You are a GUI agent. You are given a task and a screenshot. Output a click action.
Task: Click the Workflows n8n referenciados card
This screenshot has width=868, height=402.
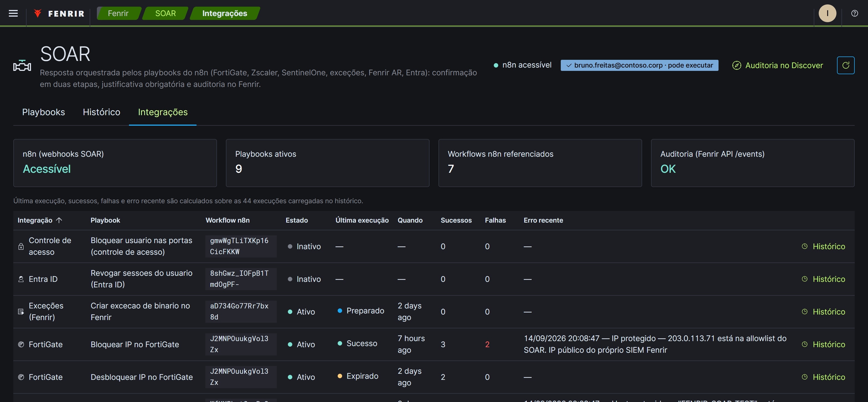coord(540,163)
